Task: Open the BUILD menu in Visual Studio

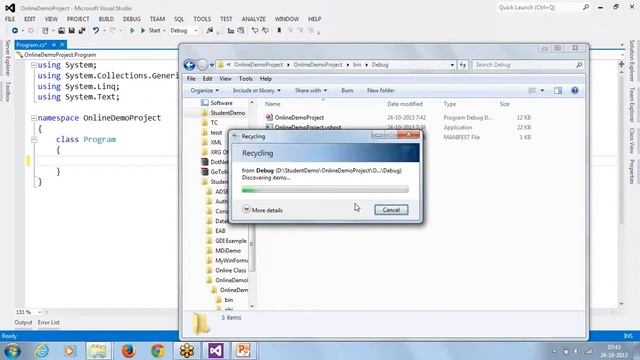Action: (106, 19)
